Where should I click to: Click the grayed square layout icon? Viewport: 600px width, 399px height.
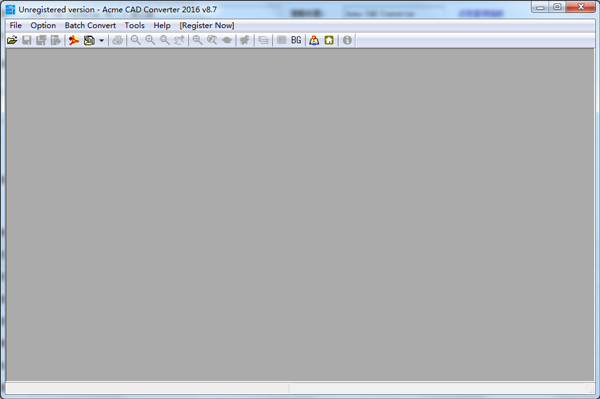[282, 40]
